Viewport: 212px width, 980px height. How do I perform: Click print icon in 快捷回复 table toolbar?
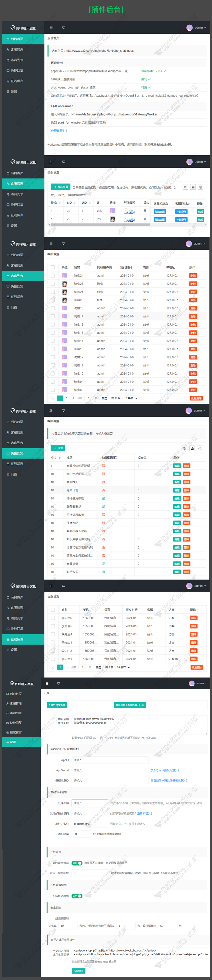[200, 448]
